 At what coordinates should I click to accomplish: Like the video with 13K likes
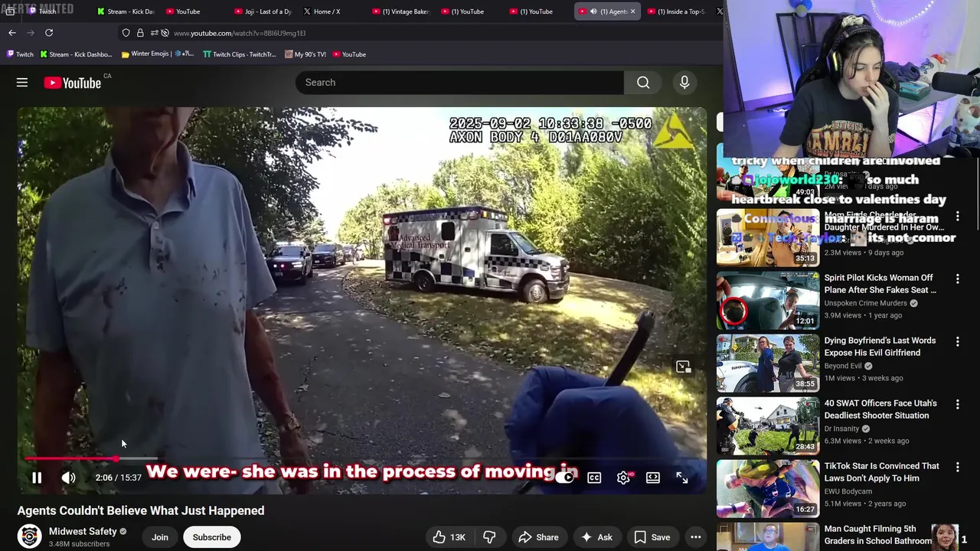[x=449, y=537]
